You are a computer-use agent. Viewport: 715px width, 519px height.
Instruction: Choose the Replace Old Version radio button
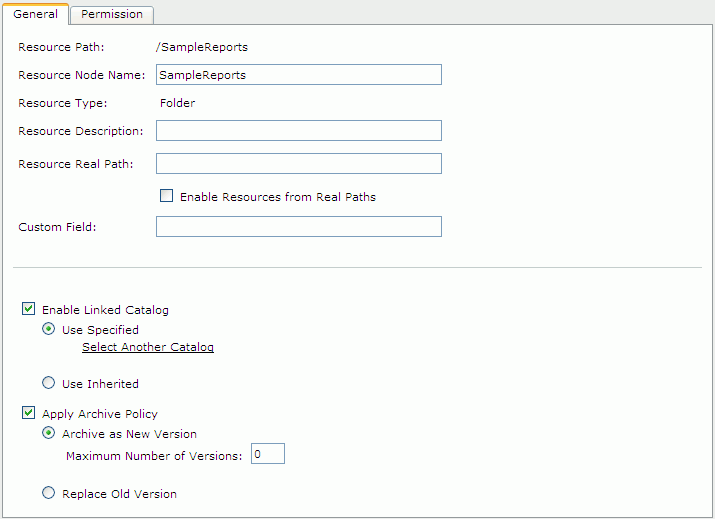click(x=48, y=493)
